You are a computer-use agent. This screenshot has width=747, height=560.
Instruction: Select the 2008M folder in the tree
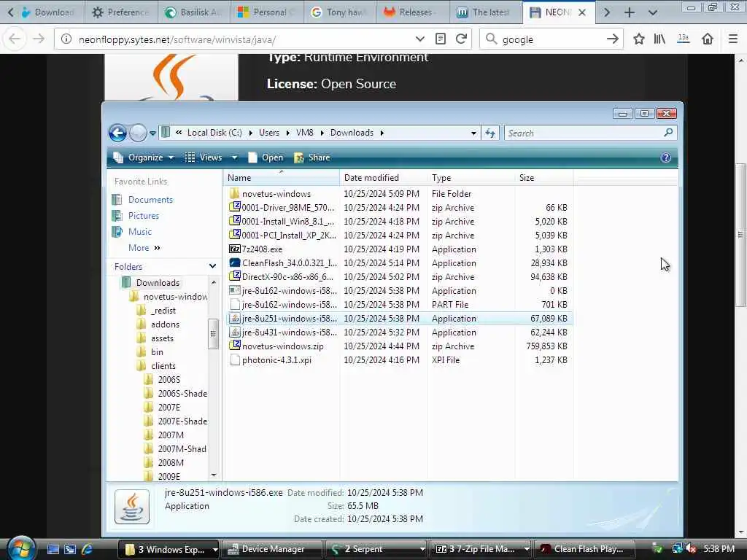point(171,462)
